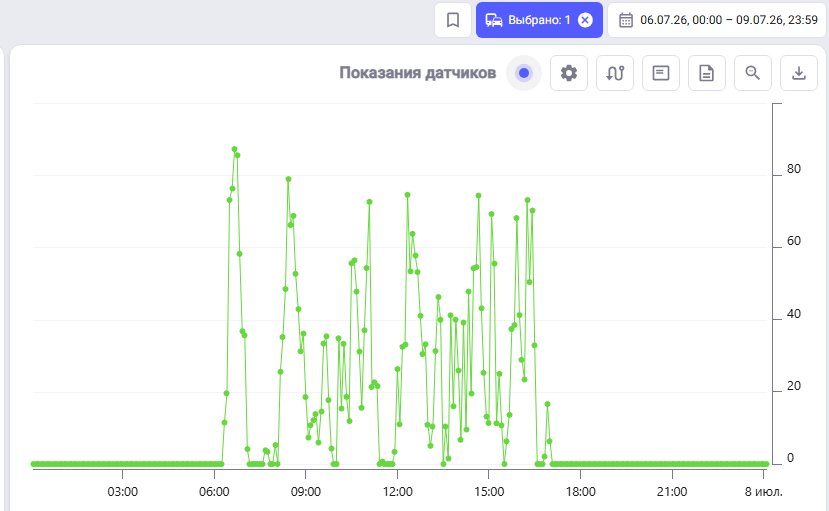Activate the magnifier zoom icon
The height and width of the screenshot is (511, 829).
pyautogui.click(x=753, y=73)
